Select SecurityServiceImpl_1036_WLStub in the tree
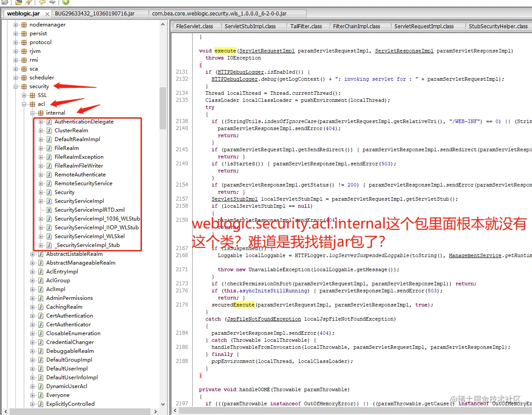Image resolution: width=532 pixels, height=415 pixels. [x=97, y=219]
